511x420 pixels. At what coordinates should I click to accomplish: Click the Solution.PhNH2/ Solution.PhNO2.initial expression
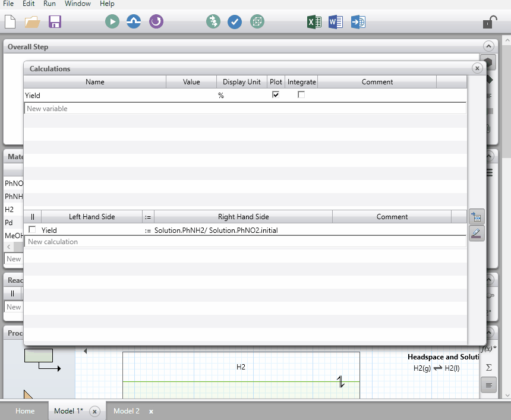coord(216,230)
